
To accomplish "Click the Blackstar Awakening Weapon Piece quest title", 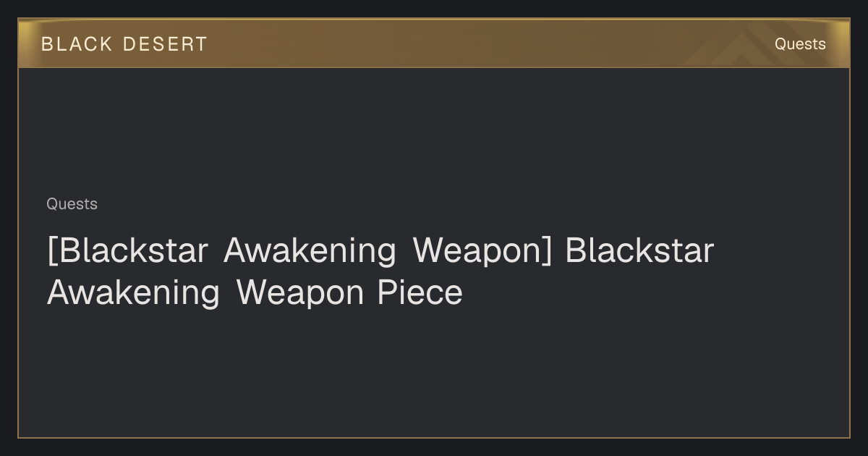I will pyautogui.click(x=380, y=271).
